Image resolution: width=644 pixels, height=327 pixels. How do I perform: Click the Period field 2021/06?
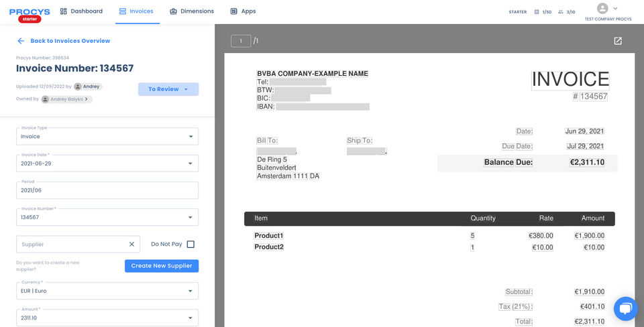coord(107,190)
